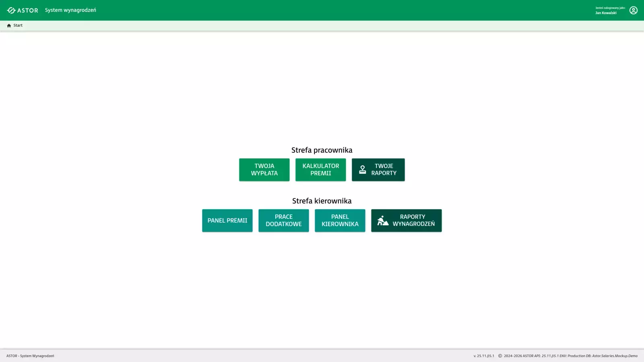This screenshot has width=644, height=362.
Task: Click the copyright icon in the footer
Action: (x=500, y=356)
